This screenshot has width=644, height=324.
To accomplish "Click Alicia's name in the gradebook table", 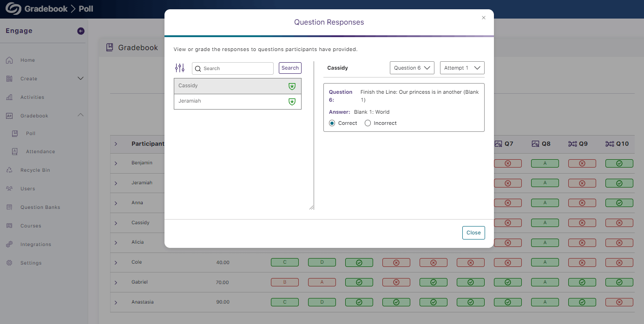I will click(138, 242).
